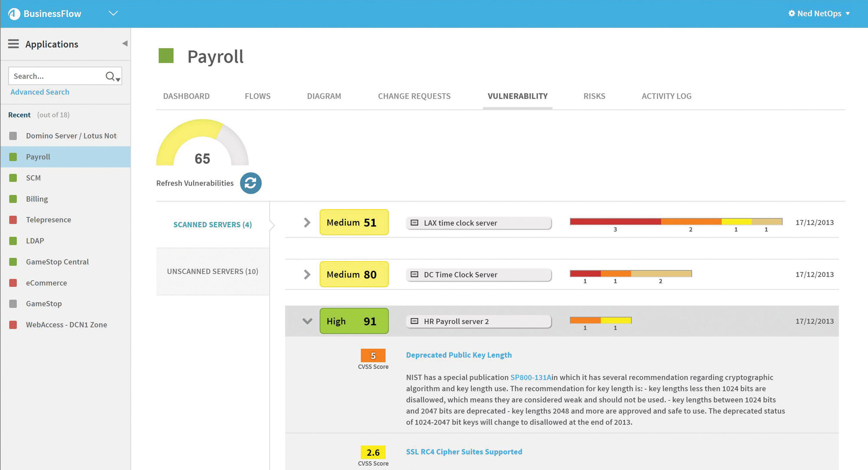Image resolution: width=868 pixels, height=470 pixels.
Task: Click server icon on DC Time Clock Server
Action: 414,274
